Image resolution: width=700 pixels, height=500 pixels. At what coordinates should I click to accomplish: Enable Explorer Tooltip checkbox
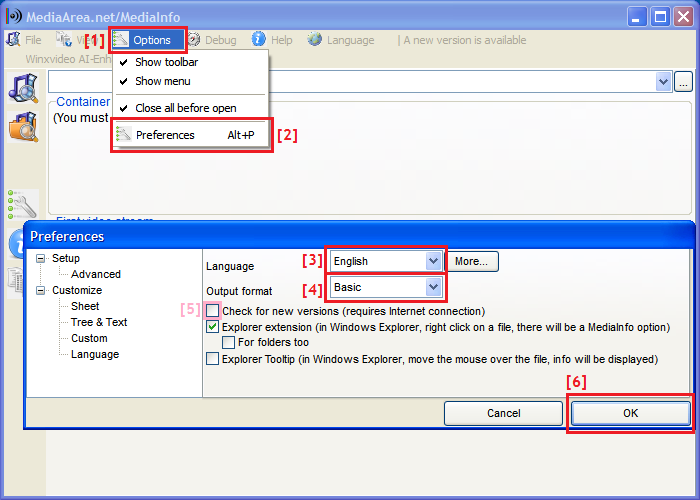[x=212, y=359]
